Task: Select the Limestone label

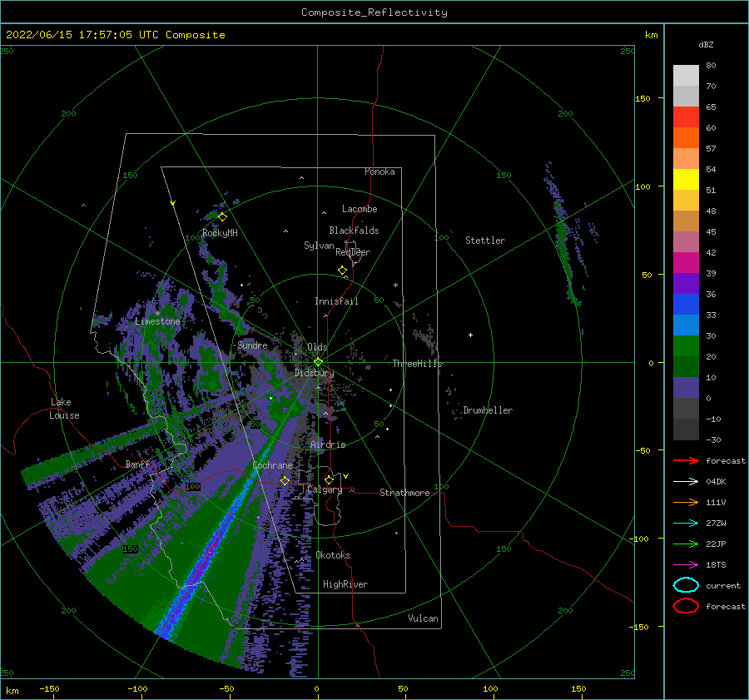Action: (157, 321)
